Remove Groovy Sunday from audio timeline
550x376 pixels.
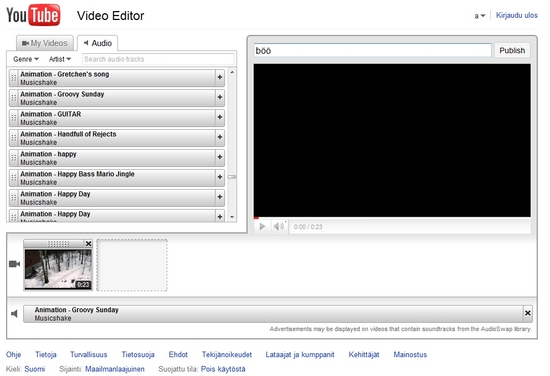point(528,313)
